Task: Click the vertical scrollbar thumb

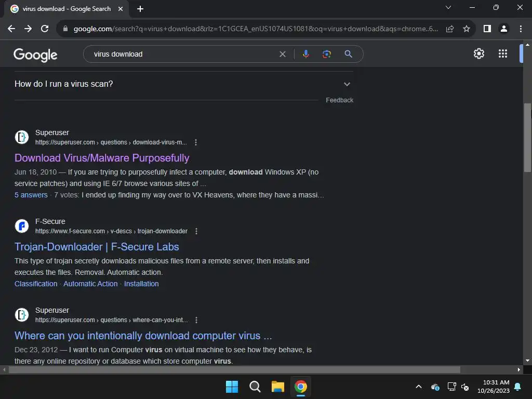Action: pyautogui.click(x=527, y=137)
